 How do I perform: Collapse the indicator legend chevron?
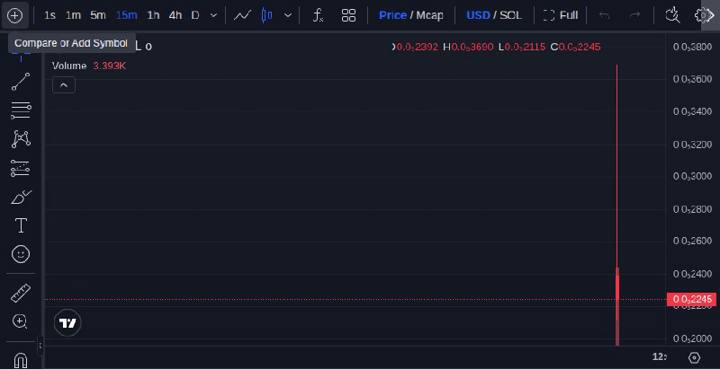(64, 85)
